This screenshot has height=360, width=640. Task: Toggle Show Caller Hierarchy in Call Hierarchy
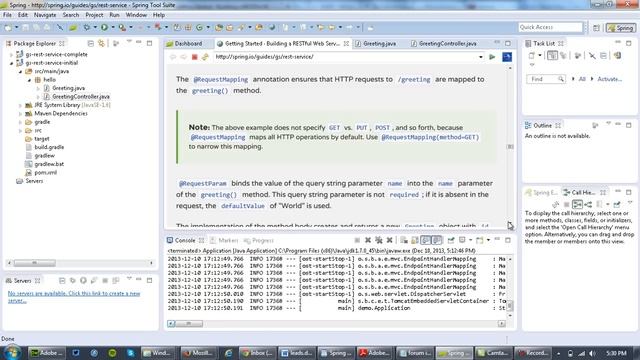577,204
